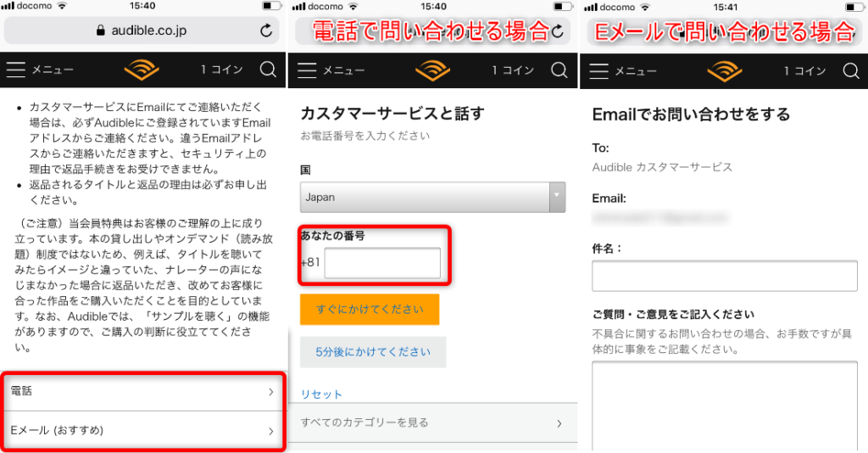Tap chevron on Eメール row
The image size is (868, 453).
(x=270, y=431)
